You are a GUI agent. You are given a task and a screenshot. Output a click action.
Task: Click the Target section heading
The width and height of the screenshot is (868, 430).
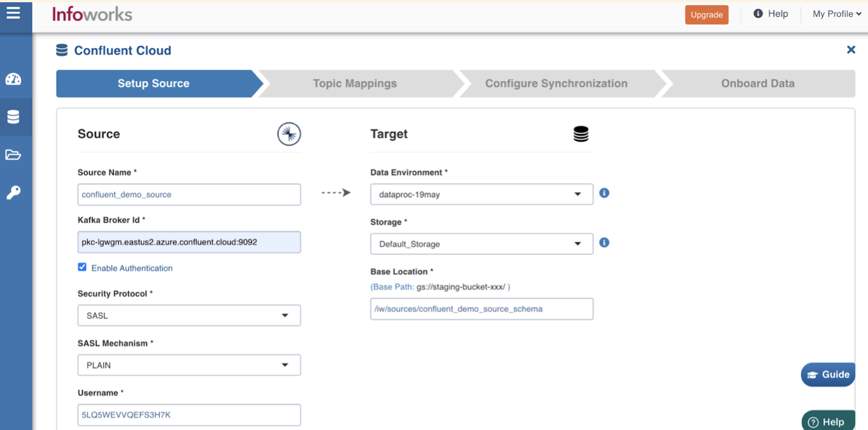(x=389, y=134)
